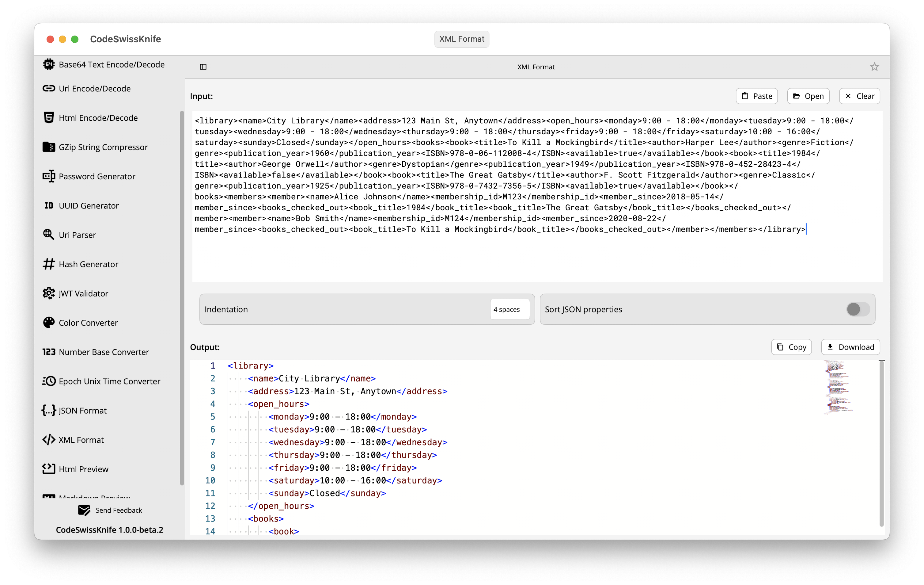Select the Uri Parser magnifier icon
Screen dimensions: 924x585
(x=49, y=235)
